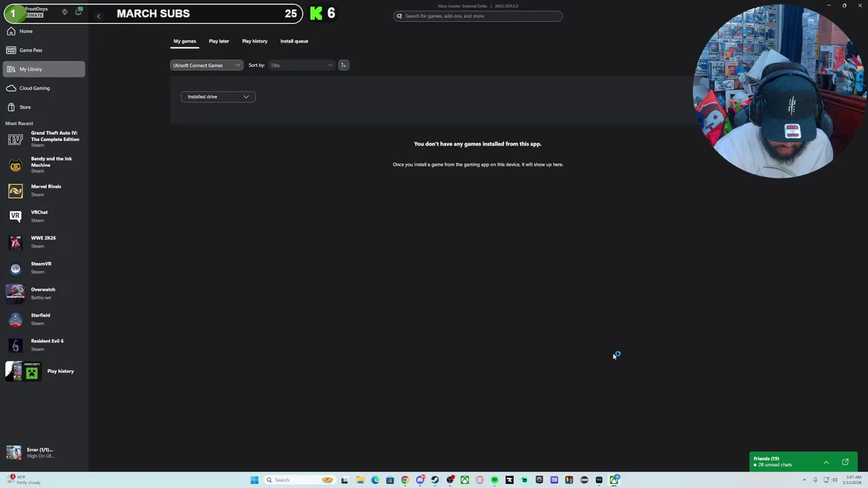Open the weather widget on taskbar
The height and width of the screenshot is (488, 868).
(24, 480)
